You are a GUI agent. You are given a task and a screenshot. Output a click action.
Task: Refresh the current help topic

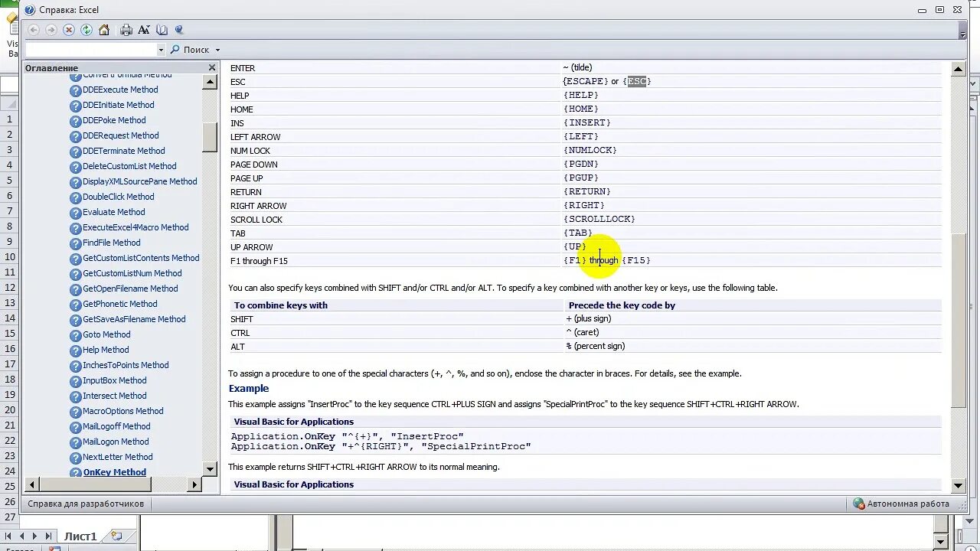coord(87,31)
